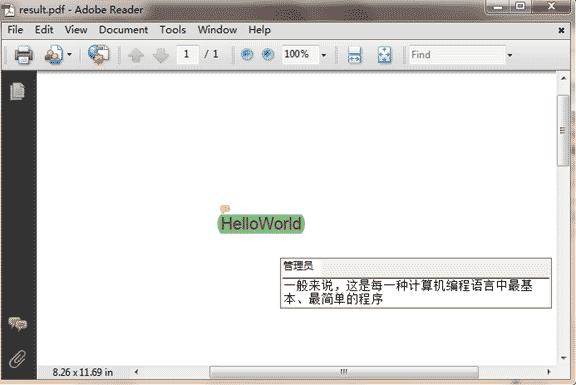The width and height of the screenshot is (576, 385).
Task: Go to next page down arrow
Action: [x=161, y=55]
